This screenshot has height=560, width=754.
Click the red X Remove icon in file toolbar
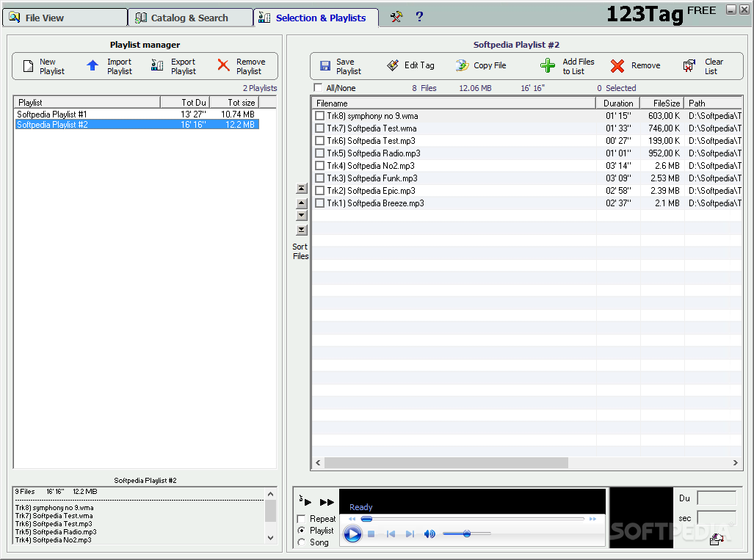click(617, 66)
